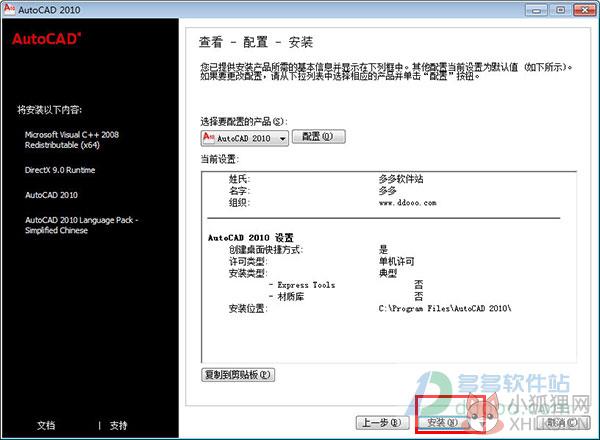The height and width of the screenshot is (440, 600).
Task: Click the '查看 - 配置 - 安装' page heading
Action: (x=256, y=42)
